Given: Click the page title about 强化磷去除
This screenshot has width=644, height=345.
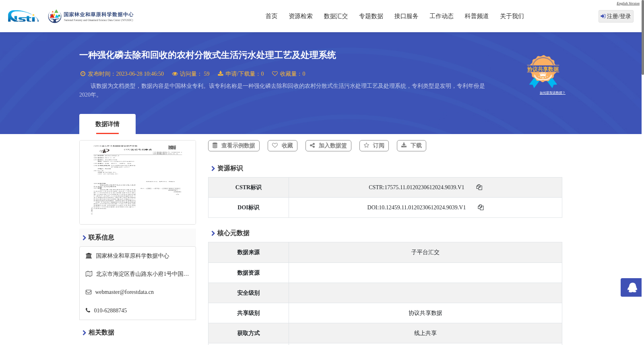Looking at the screenshot, I should click(x=208, y=55).
